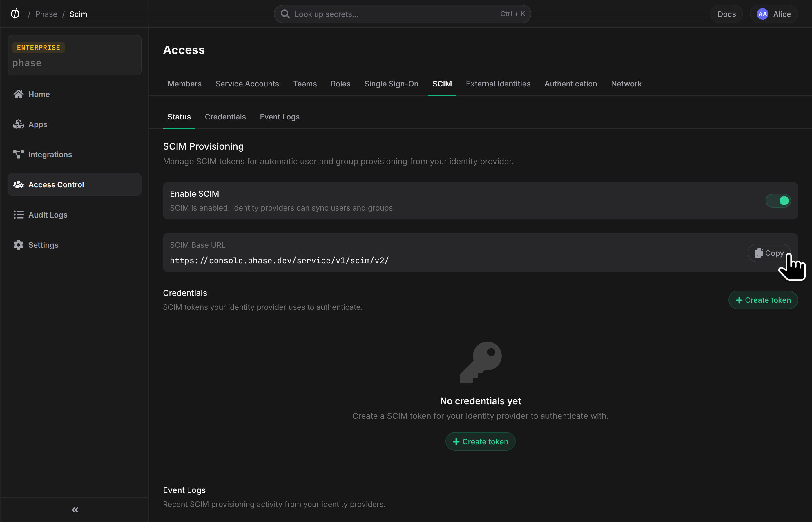Click the magnifier icon in the search bar

285,14
